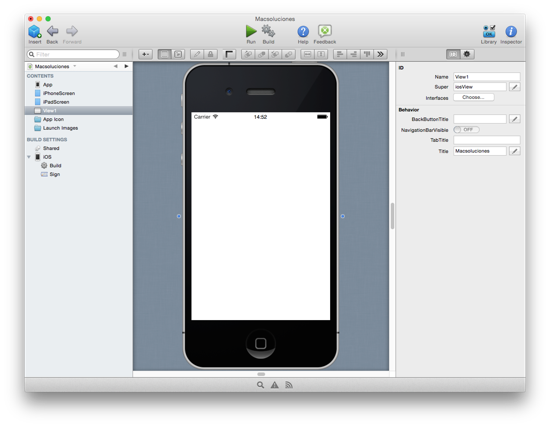Click the third ordering icon

(x=275, y=54)
